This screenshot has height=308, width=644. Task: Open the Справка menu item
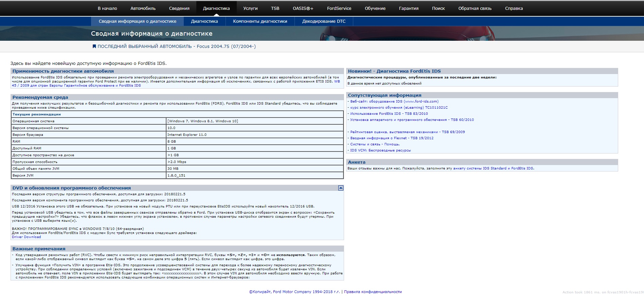[x=514, y=8]
